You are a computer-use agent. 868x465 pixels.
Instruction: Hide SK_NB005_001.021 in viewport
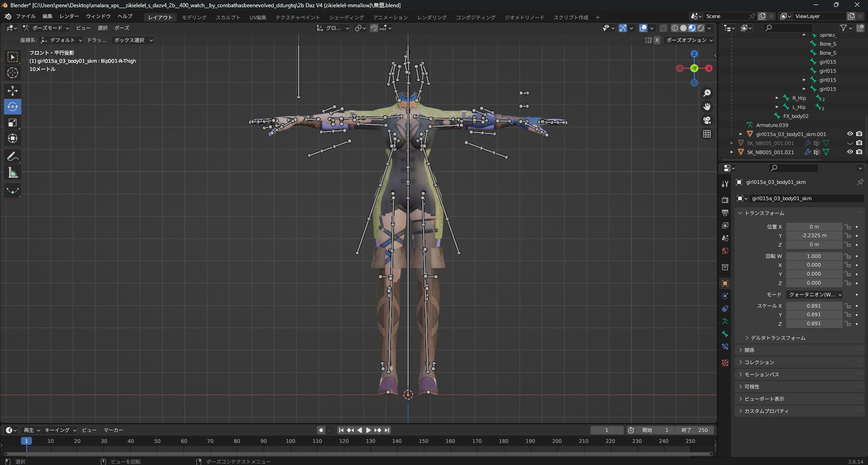(x=850, y=152)
